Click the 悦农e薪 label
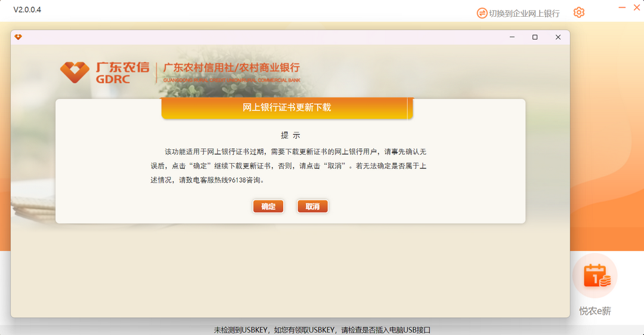The image size is (644, 335). 595,311
